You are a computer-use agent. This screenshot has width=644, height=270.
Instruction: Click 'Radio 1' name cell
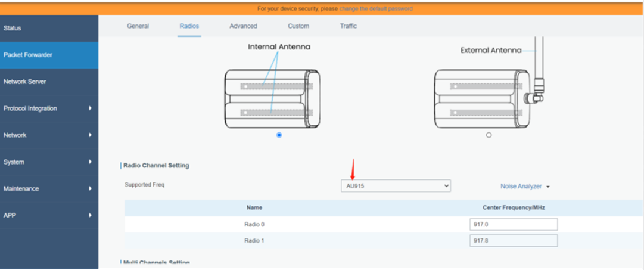[x=254, y=240]
